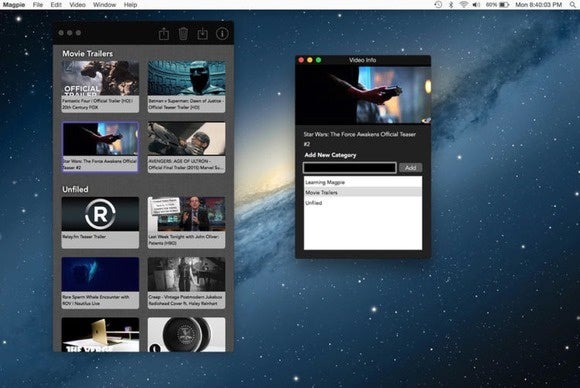Minimize the Video Info window with yellow button
Screen dimensions: 580x388
[x=310, y=60]
